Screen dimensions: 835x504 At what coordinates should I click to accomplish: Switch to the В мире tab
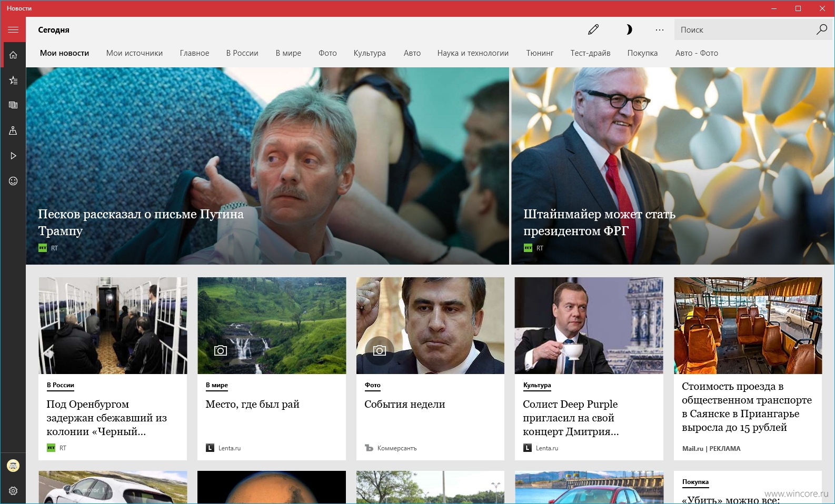click(x=289, y=53)
